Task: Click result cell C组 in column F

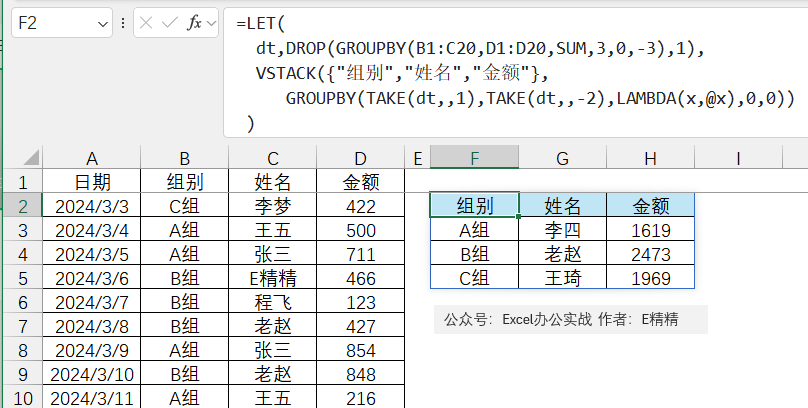Action: point(475,278)
